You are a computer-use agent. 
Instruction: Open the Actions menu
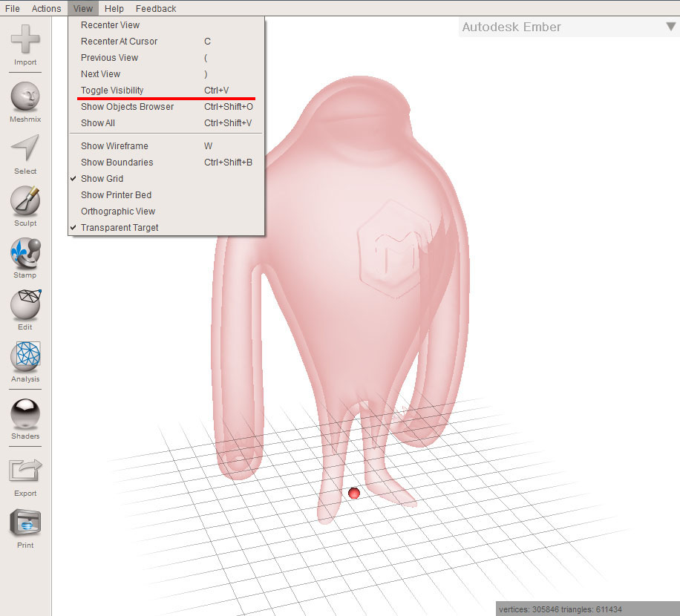[x=47, y=8]
